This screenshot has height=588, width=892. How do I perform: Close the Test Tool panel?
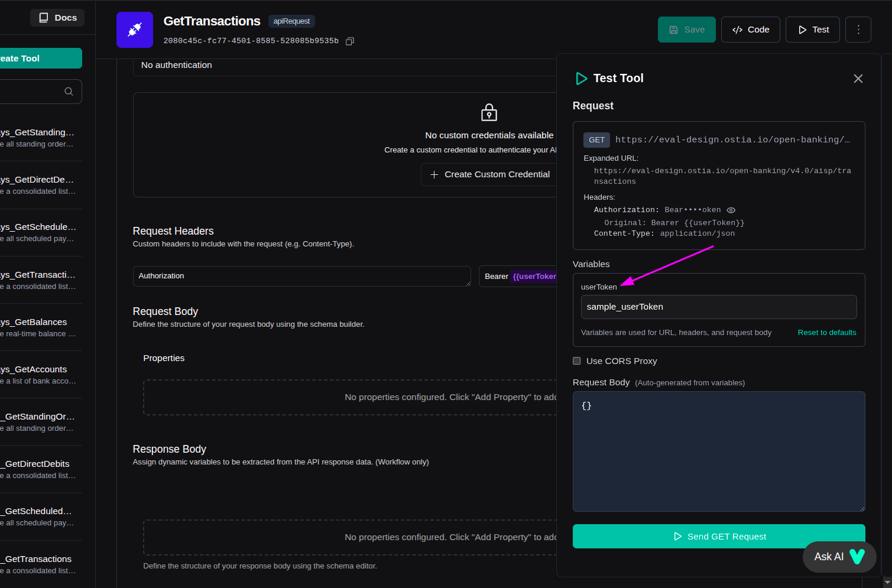(858, 79)
